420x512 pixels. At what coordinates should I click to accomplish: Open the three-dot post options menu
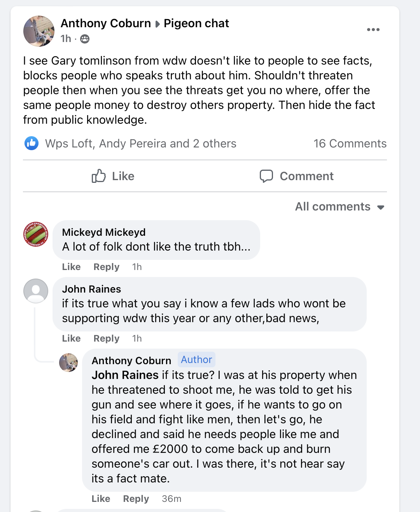pyautogui.click(x=373, y=30)
